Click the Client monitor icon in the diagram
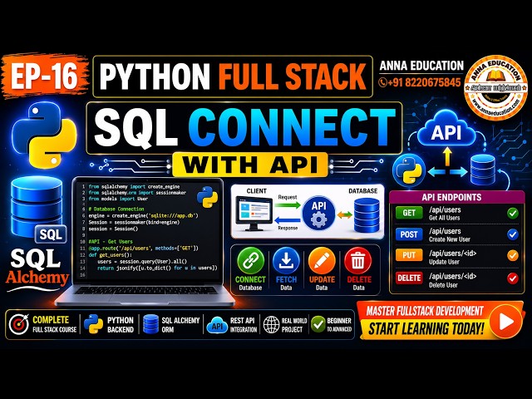The width and height of the screenshot is (532, 399). (254, 213)
